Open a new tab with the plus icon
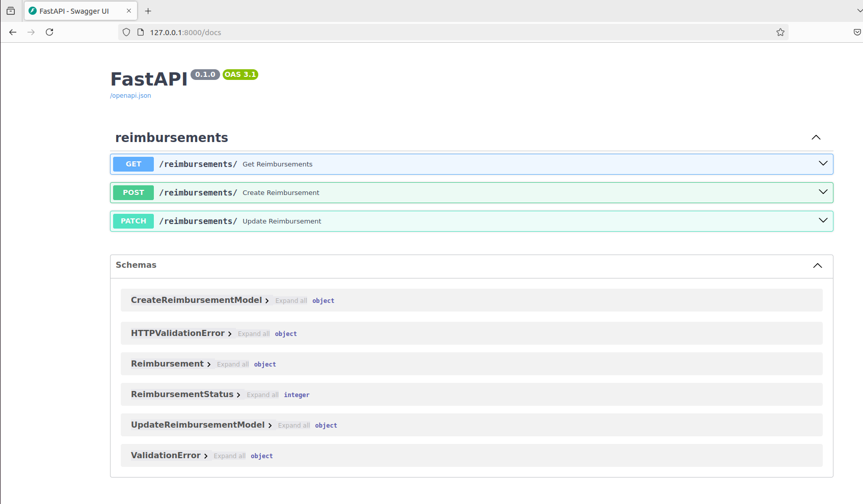This screenshot has height=504, width=863. tap(148, 11)
